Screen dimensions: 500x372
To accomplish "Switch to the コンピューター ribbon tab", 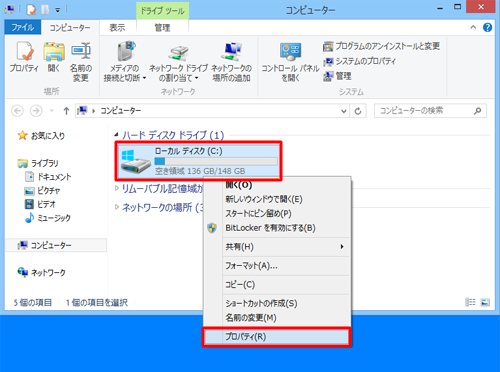I will pos(70,28).
